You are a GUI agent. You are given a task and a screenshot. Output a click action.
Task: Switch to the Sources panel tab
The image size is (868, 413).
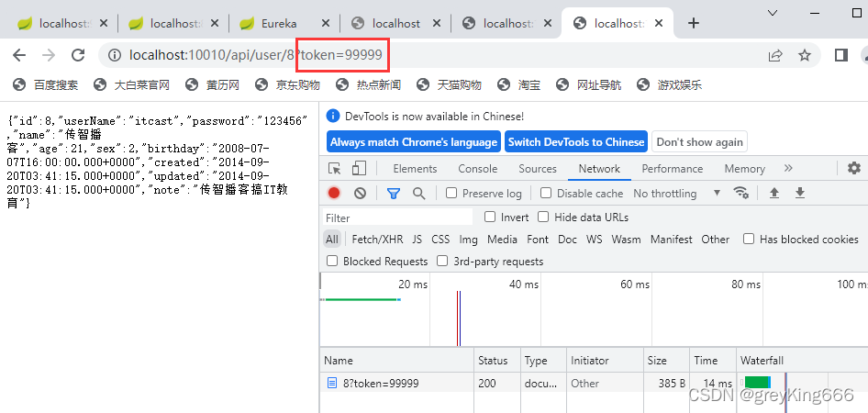point(538,168)
